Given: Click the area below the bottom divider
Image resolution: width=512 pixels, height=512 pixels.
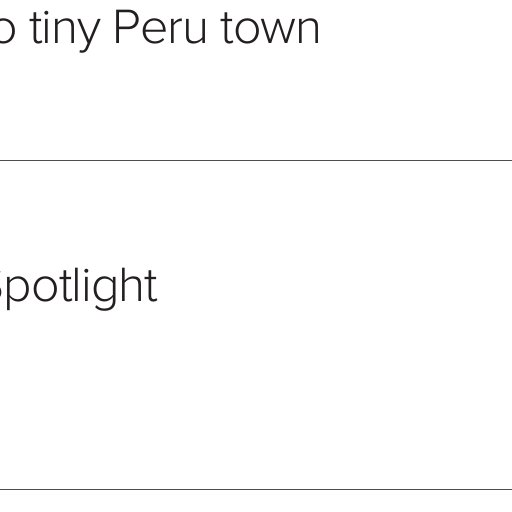Looking at the screenshot, I should 256,502.
